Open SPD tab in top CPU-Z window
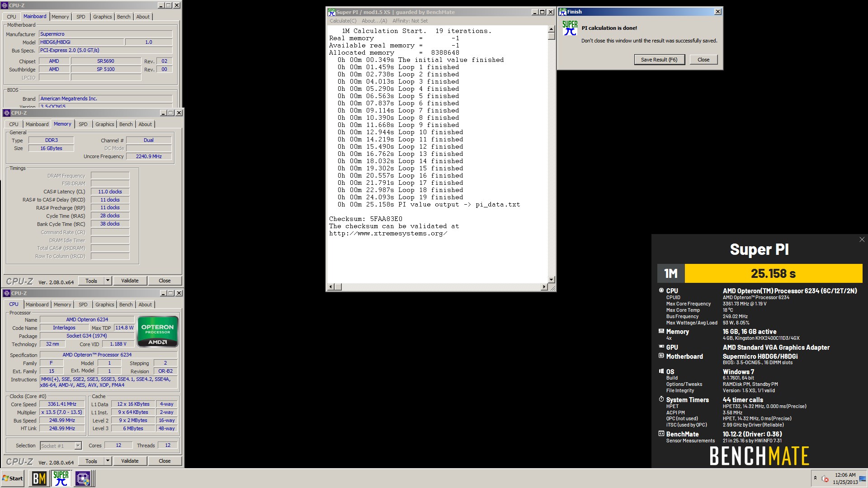The height and width of the screenshot is (488, 868). (81, 17)
